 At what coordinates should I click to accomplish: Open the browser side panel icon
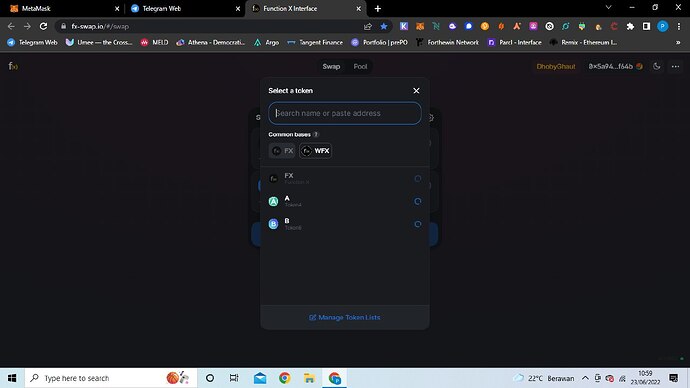pyautogui.click(x=646, y=26)
